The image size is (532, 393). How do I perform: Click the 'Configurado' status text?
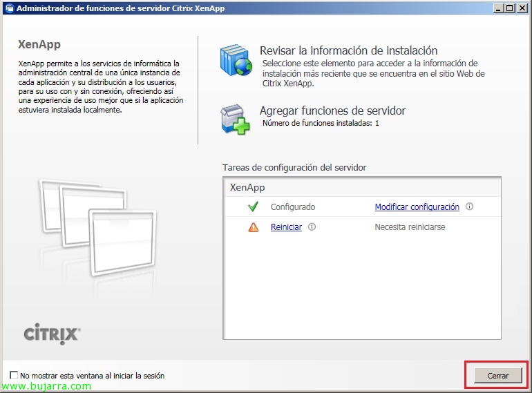tap(293, 207)
